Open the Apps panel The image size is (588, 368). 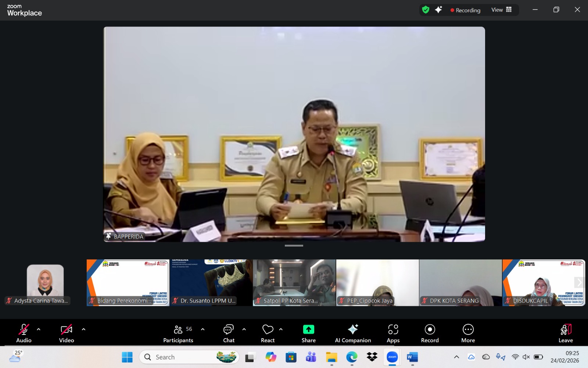[x=393, y=333]
